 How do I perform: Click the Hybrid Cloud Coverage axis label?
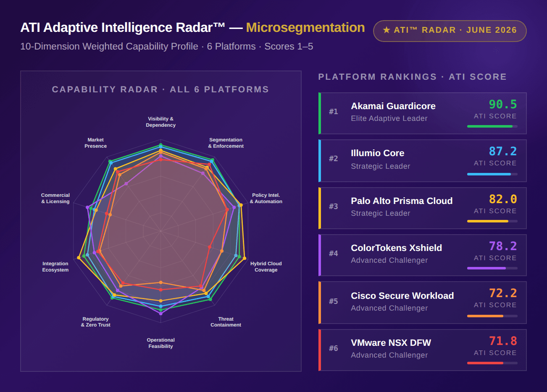(266, 267)
